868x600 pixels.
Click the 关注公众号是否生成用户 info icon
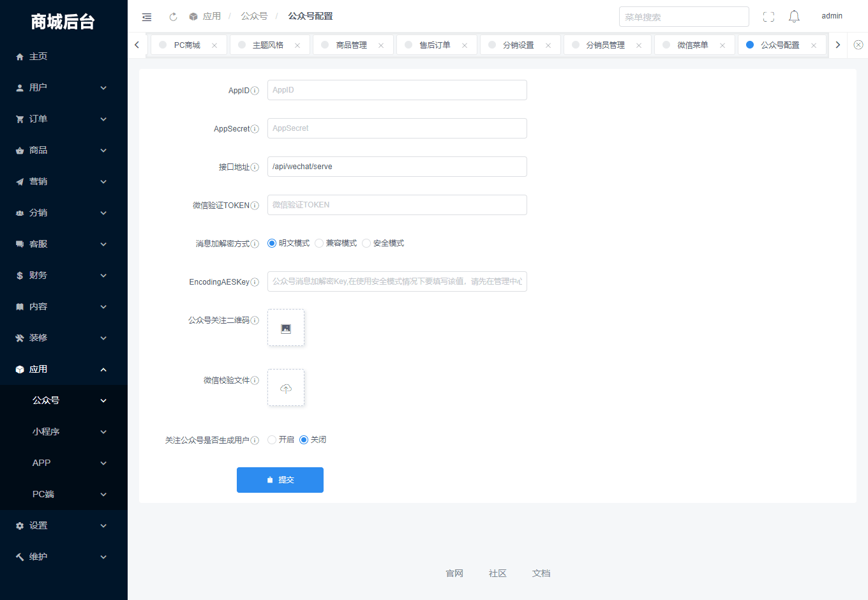(255, 440)
